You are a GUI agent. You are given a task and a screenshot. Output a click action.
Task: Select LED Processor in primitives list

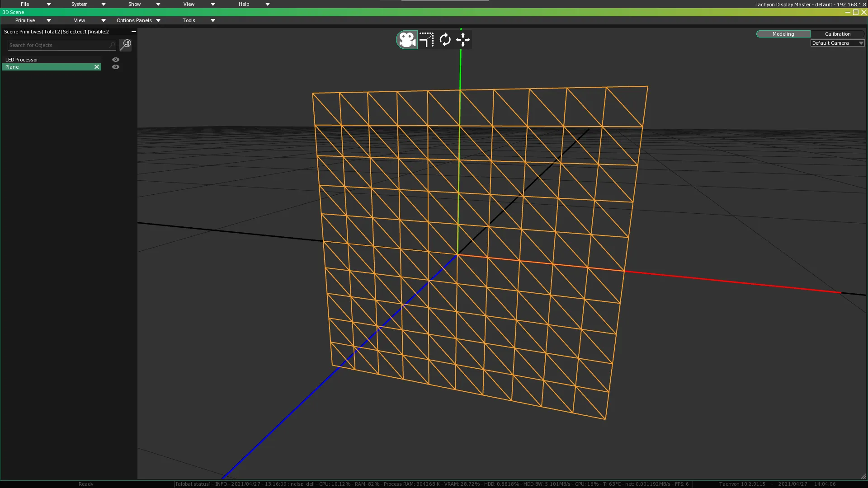coord(52,60)
